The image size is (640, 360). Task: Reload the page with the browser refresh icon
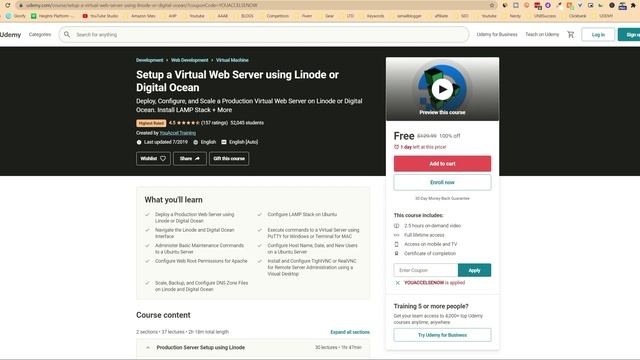pyautogui.click(x=7, y=5)
